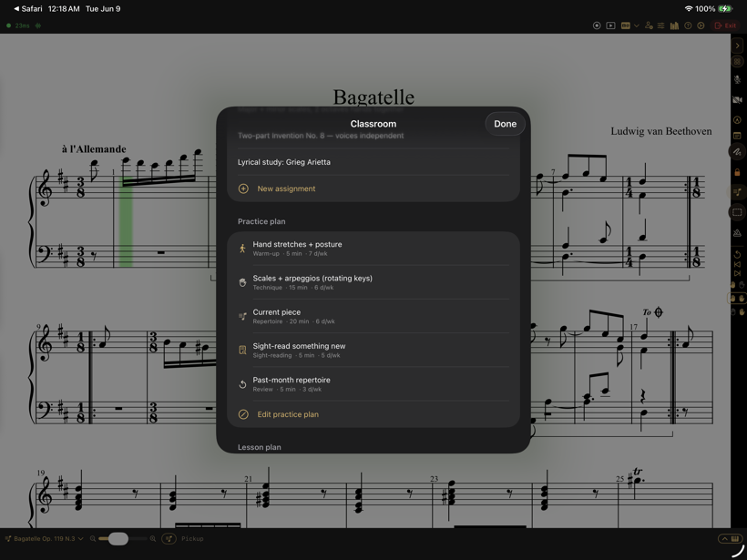Click the Pickup label in bottom bar

click(x=192, y=538)
